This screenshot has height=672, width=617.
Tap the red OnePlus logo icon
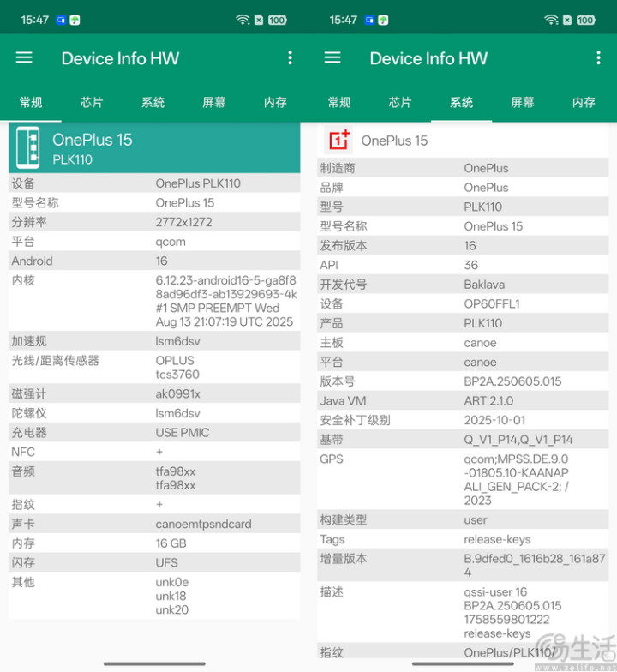(338, 141)
